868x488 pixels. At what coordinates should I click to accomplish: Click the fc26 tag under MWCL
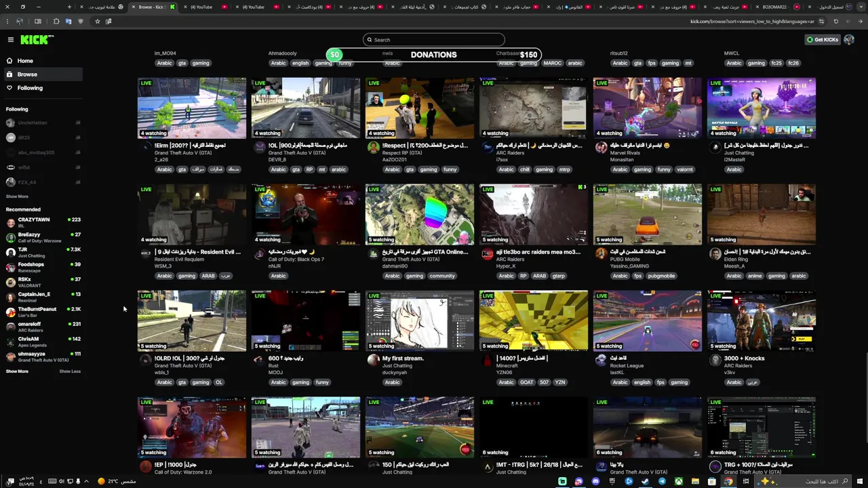coord(793,63)
